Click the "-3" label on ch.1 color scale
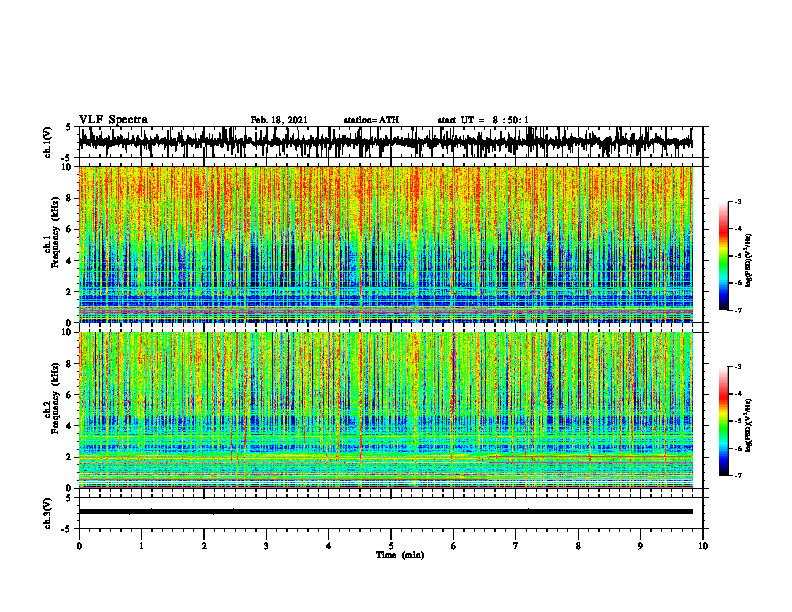This screenshot has width=792, height=612. [738, 201]
